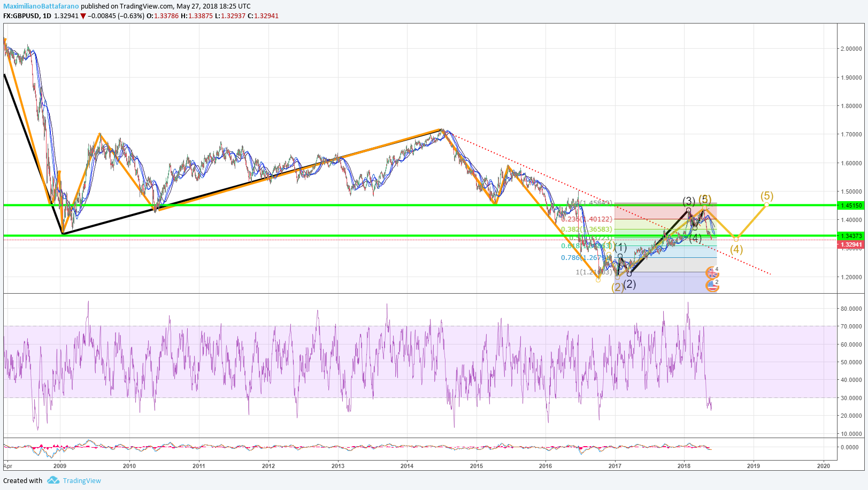Click the 50.0000 RSI axis label
The height and width of the screenshot is (490, 868).
point(851,362)
